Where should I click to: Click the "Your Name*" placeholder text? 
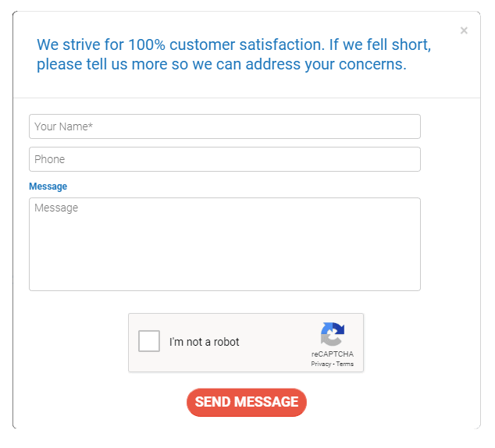(x=63, y=126)
